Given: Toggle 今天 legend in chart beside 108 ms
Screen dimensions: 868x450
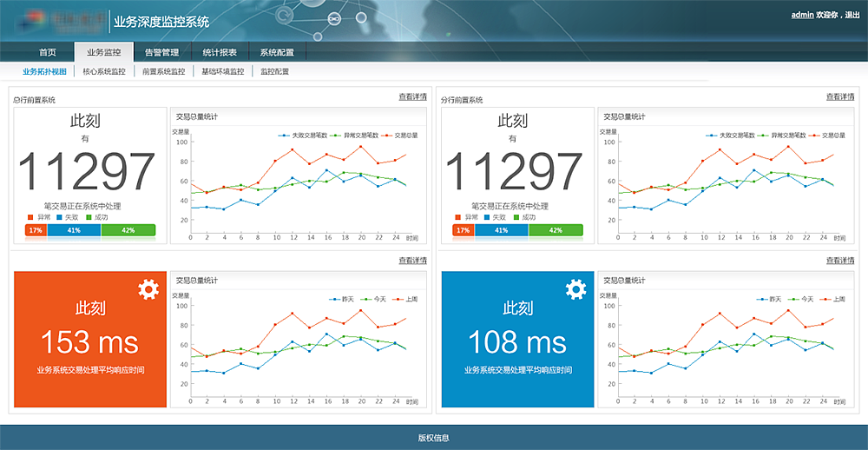Looking at the screenshot, I should click(x=800, y=299).
